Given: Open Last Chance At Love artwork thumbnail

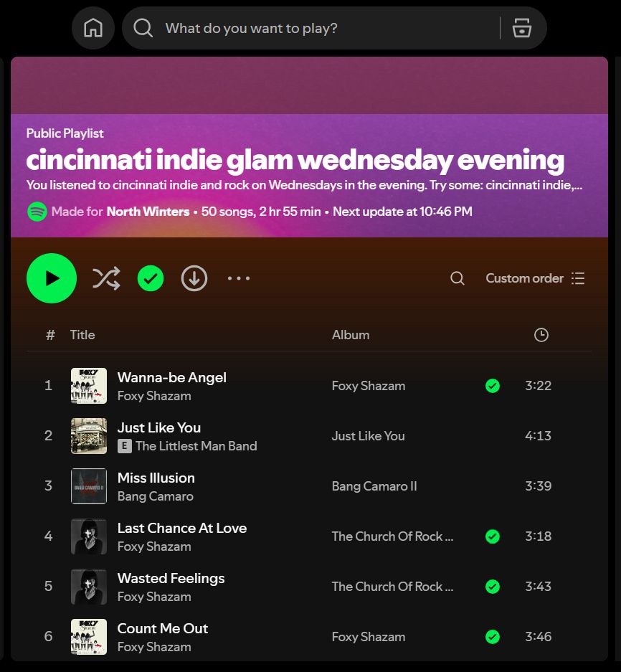Looking at the screenshot, I should (89, 536).
